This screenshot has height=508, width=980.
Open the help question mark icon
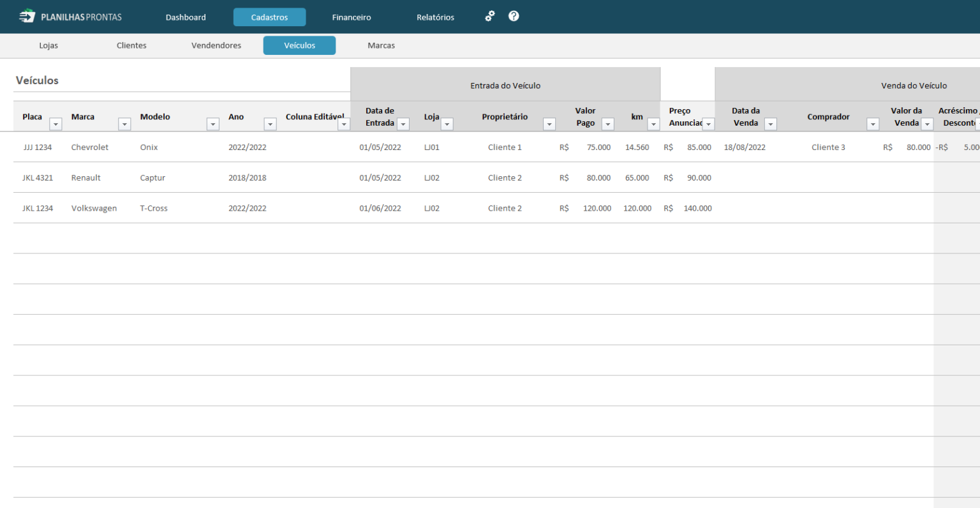coord(514,16)
